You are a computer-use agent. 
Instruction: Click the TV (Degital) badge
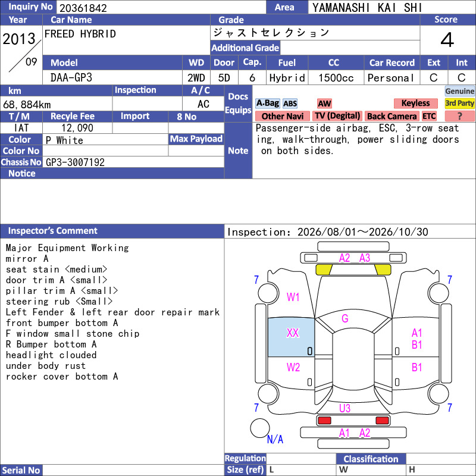[x=337, y=116]
